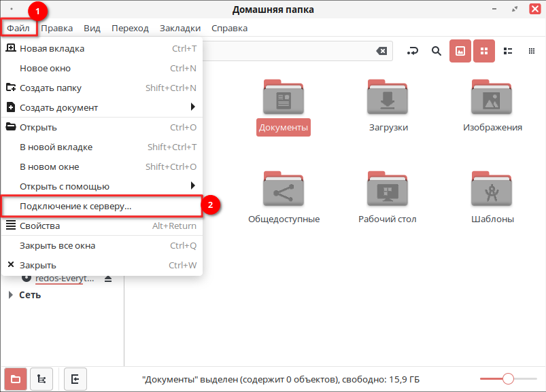The width and height of the screenshot is (546, 392).
Task: Open the Файл menu
Action: coord(18,28)
